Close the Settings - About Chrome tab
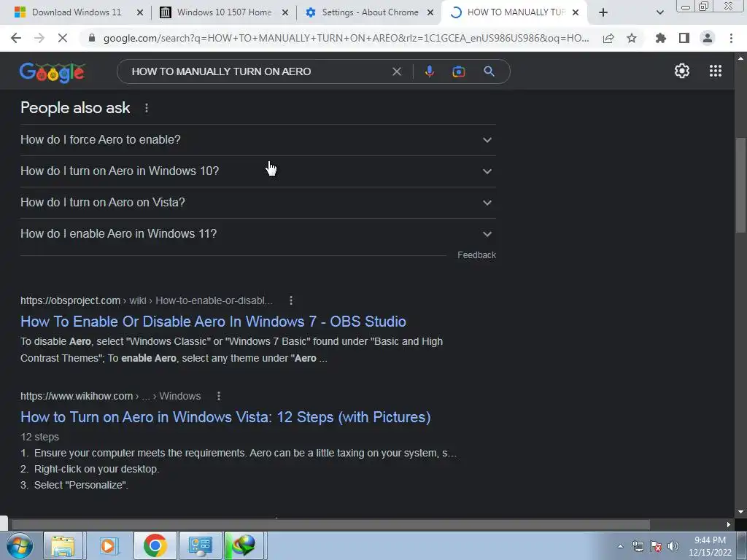 [x=430, y=12]
